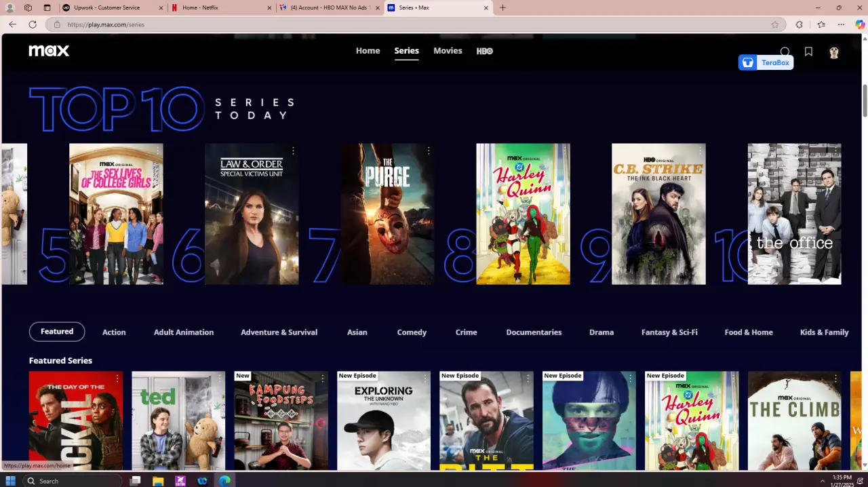Go back using browser back arrow

(x=12, y=24)
